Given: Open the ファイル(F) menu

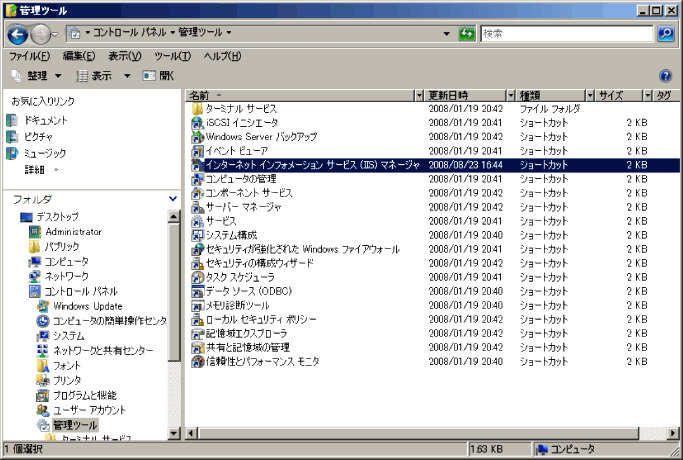Looking at the screenshot, I should point(30,56).
